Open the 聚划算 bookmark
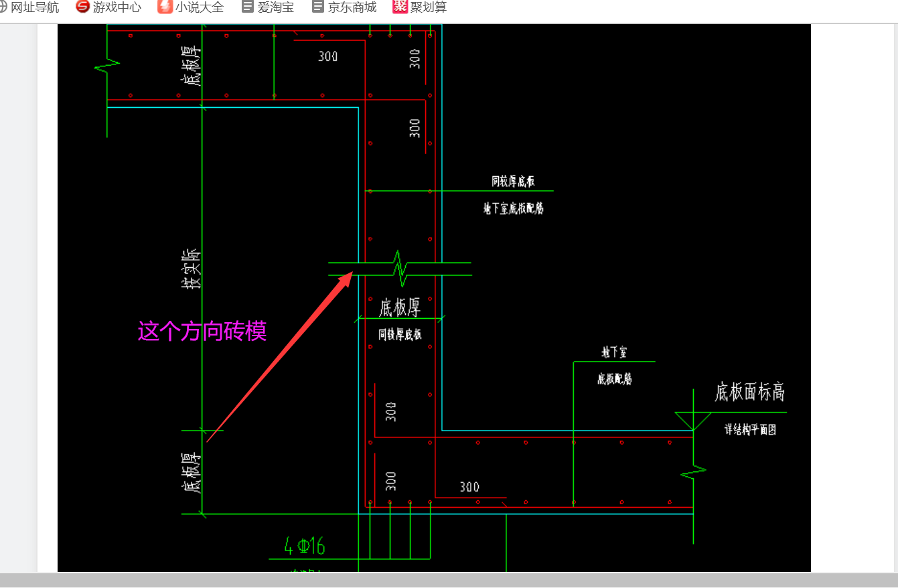The image size is (898, 588). point(420,7)
